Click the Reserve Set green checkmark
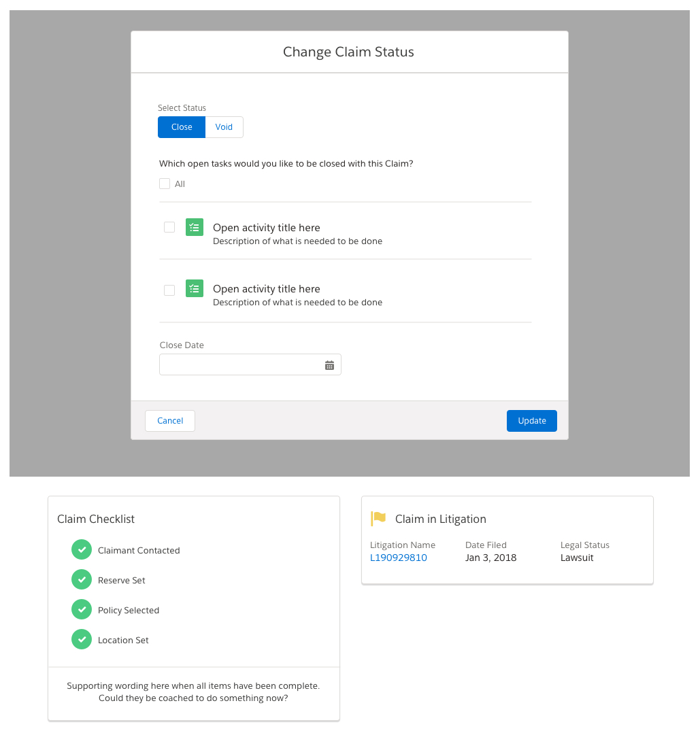The image size is (700, 733). tap(82, 579)
